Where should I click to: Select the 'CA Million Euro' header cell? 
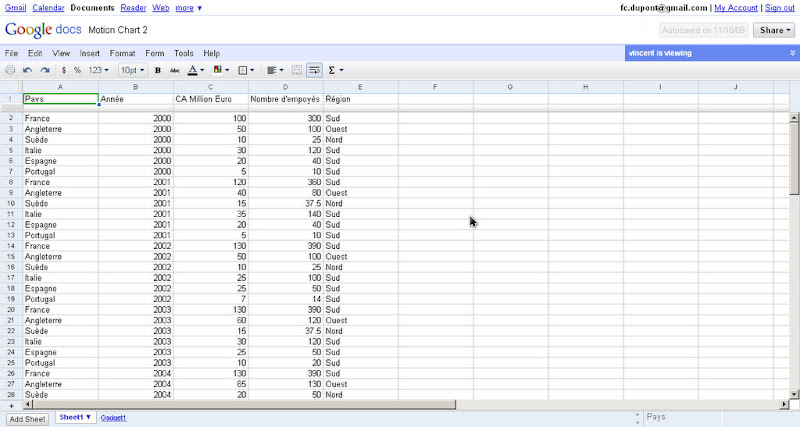210,99
